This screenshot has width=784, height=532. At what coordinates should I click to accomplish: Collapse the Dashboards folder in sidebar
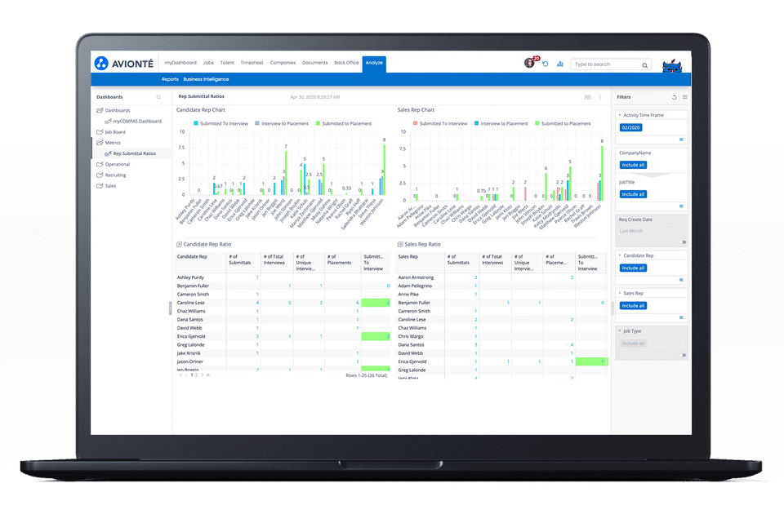(x=100, y=110)
